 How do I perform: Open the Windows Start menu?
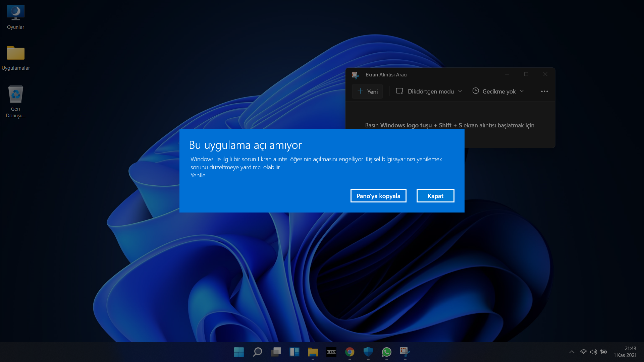click(239, 352)
